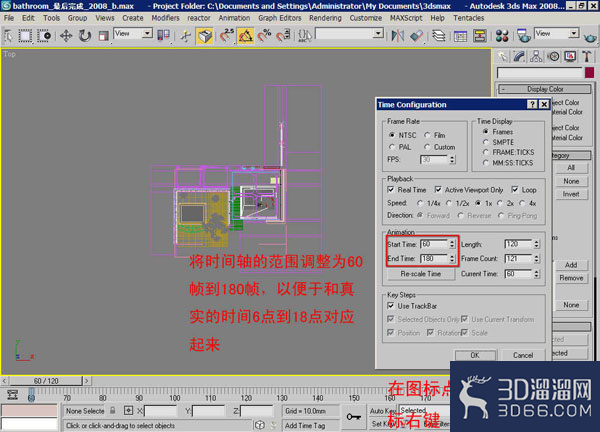This screenshot has width=600, height=432.
Task: Open the Graph Editors menu
Action: (x=280, y=18)
